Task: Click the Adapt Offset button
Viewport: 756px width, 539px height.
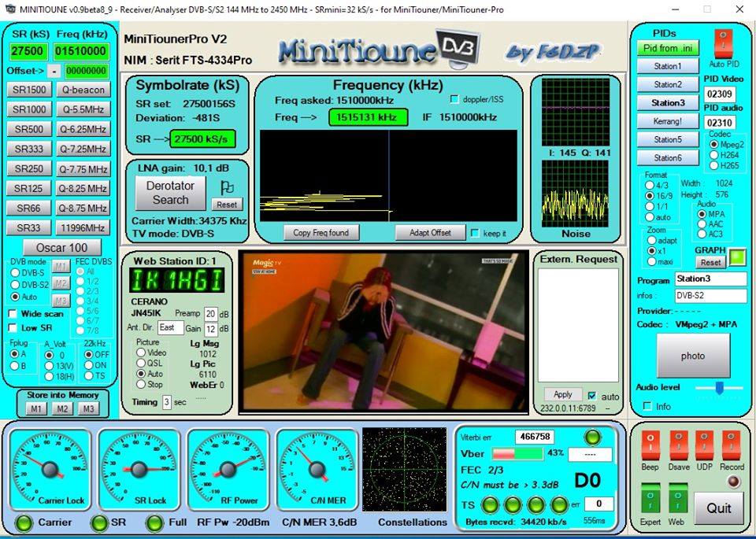Action: [x=430, y=233]
